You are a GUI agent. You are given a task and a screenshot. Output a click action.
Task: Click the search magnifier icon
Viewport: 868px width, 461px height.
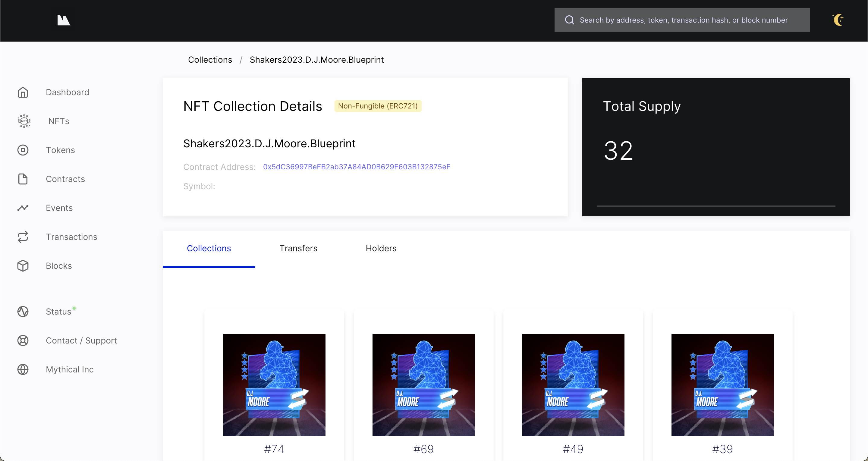pyautogui.click(x=569, y=20)
